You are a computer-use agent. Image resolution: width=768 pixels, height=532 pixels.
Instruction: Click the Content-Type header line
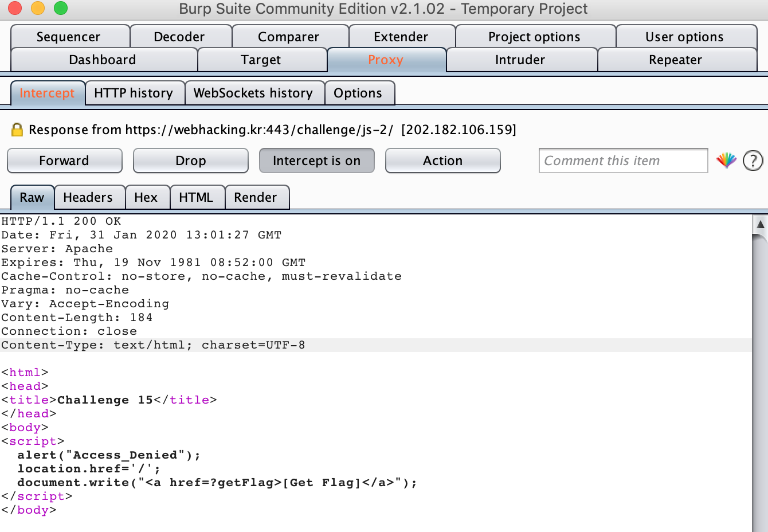154,345
